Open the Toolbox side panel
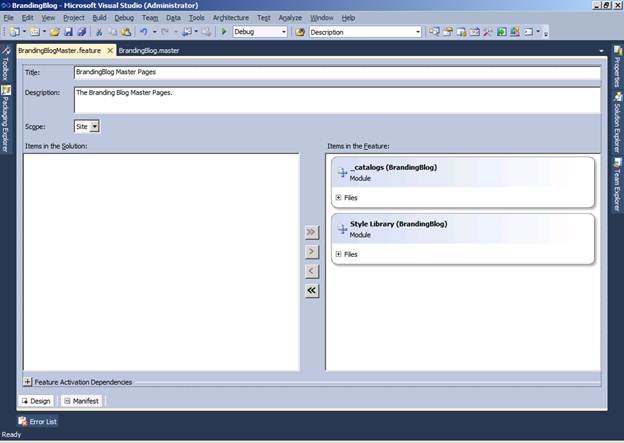 coord(6,63)
